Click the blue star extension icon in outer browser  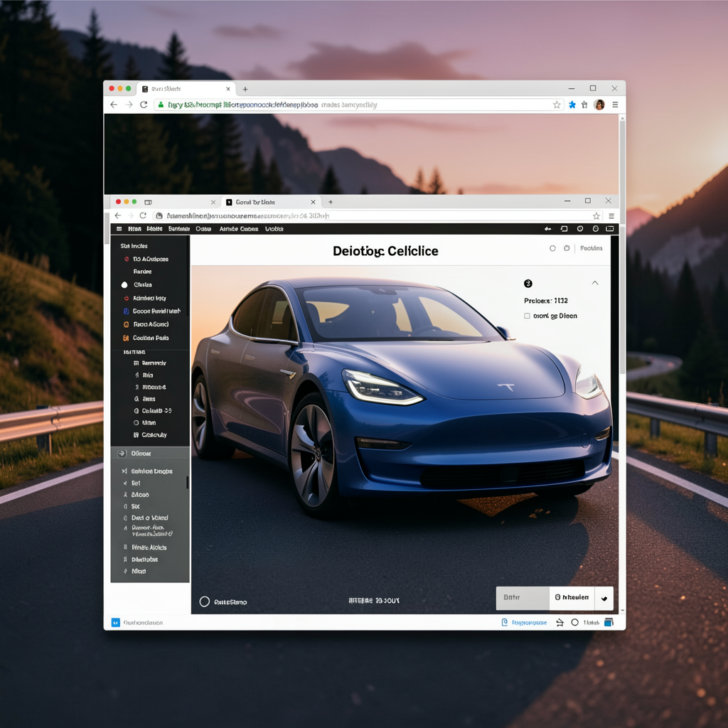tap(572, 105)
